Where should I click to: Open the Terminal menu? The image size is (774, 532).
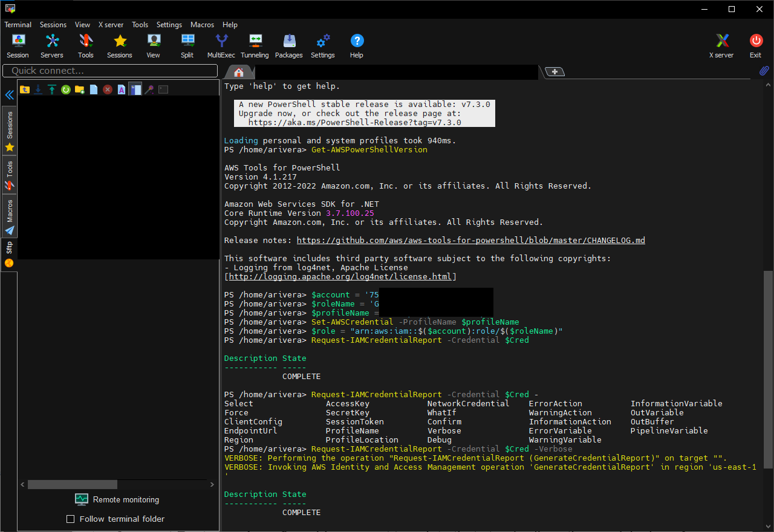[x=18, y=25]
